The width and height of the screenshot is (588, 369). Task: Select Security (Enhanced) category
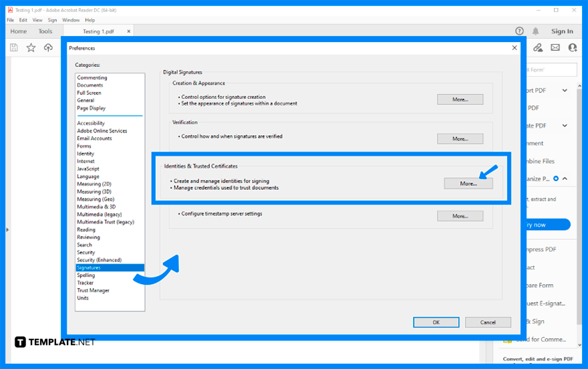coord(99,260)
